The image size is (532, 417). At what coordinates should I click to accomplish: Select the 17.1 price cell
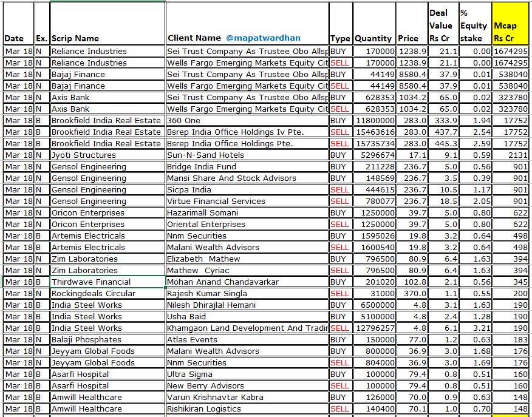click(412, 155)
